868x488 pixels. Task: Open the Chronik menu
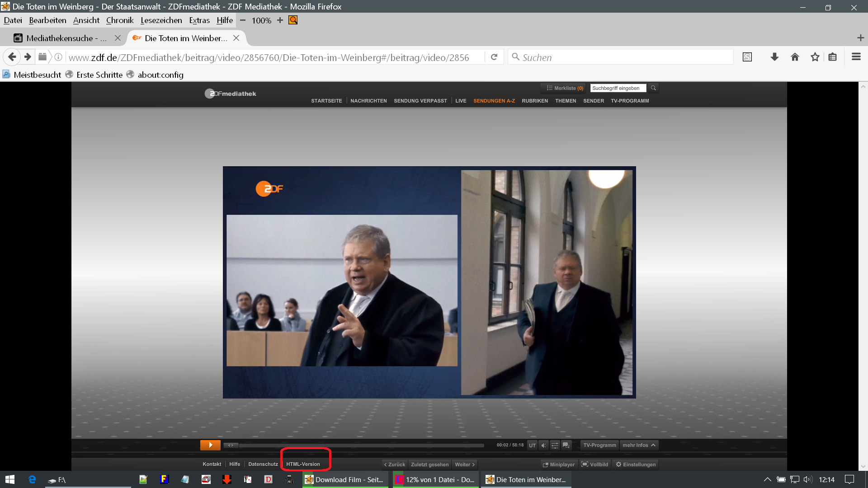click(120, 20)
